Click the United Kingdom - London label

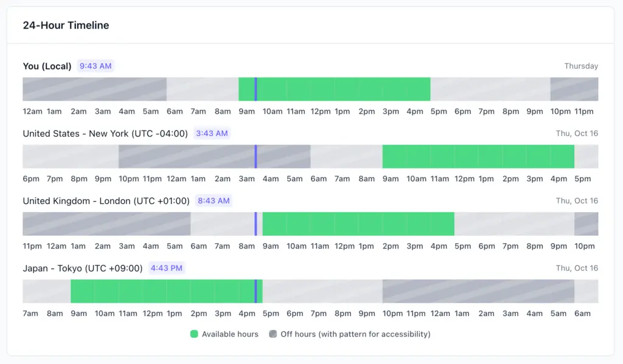click(x=106, y=201)
